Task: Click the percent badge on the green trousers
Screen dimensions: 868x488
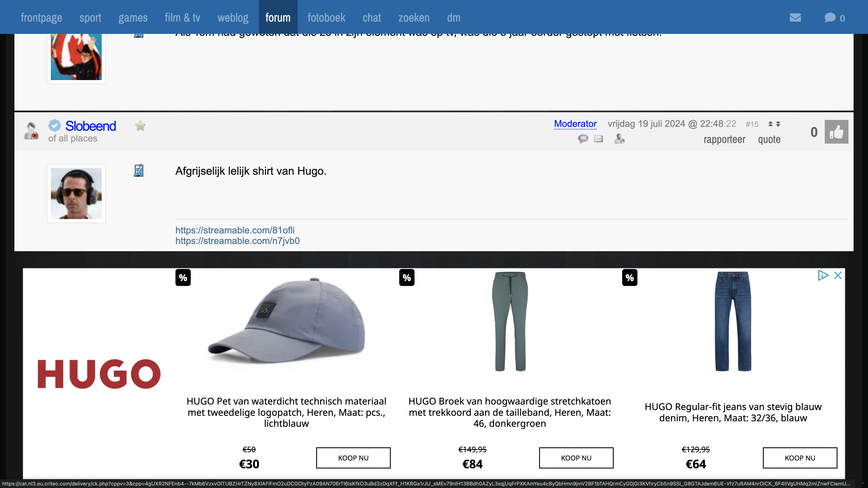Action: click(x=407, y=277)
